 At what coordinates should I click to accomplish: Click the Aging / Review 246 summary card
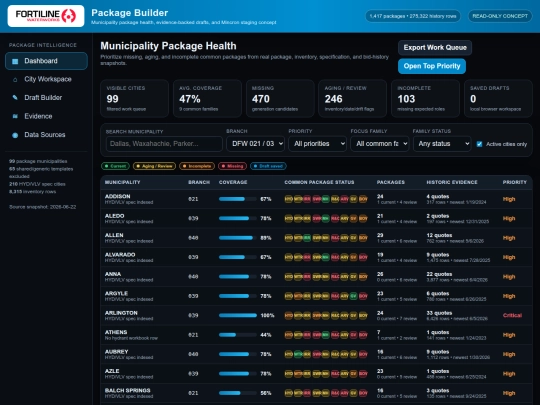(x=353, y=98)
